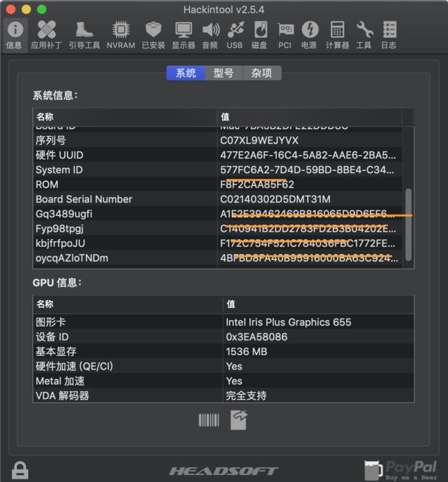Click the HEADSOFT logo link
This screenshot has width=448, height=482.
(x=224, y=471)
